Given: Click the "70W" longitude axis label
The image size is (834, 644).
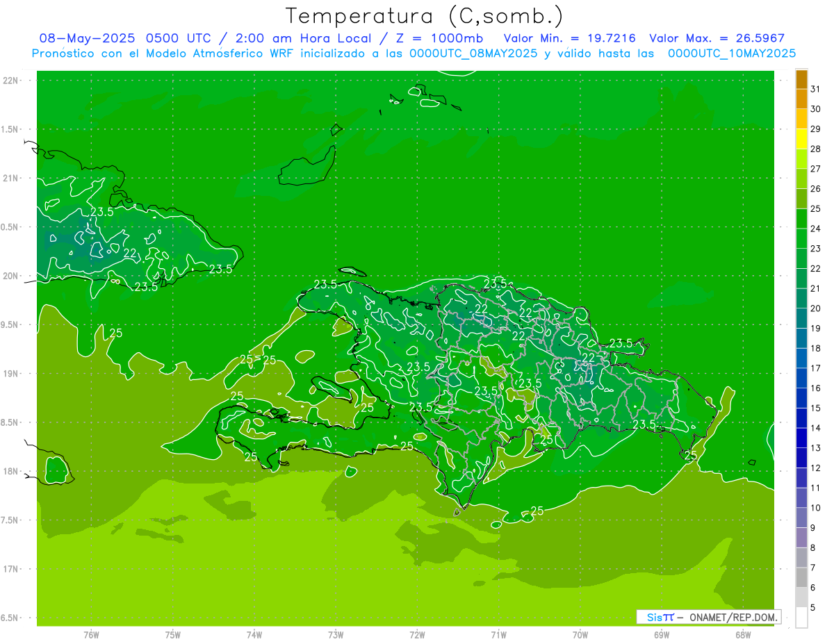Looking at the screenshot, I should [580, 635].
